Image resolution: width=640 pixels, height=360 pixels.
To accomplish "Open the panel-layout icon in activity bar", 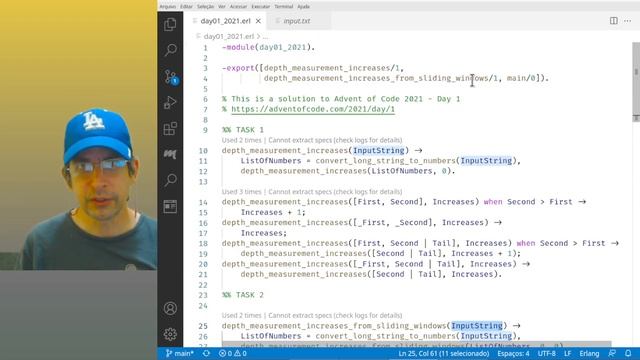I will (170, 207).
